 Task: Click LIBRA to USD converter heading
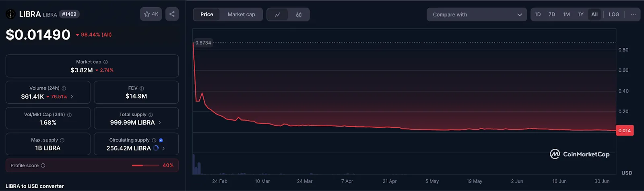tap(35, 186)
